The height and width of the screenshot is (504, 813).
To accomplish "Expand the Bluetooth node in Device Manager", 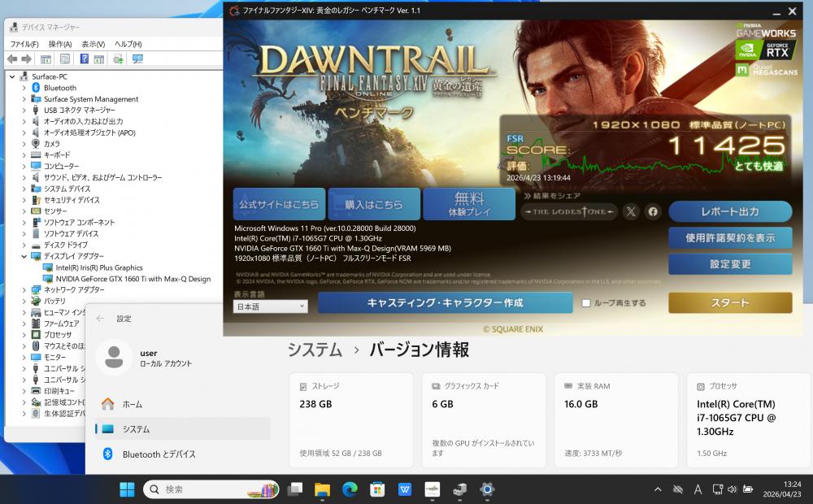I will tap(24, 88).
